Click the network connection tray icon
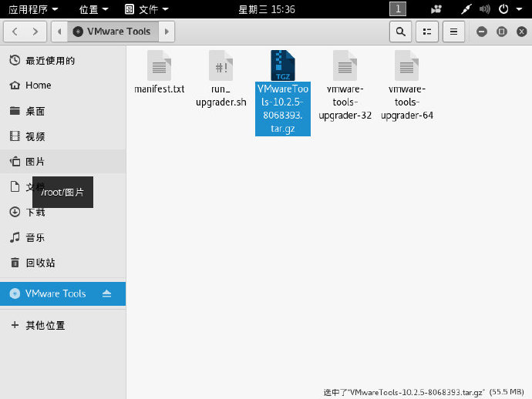 466,9
